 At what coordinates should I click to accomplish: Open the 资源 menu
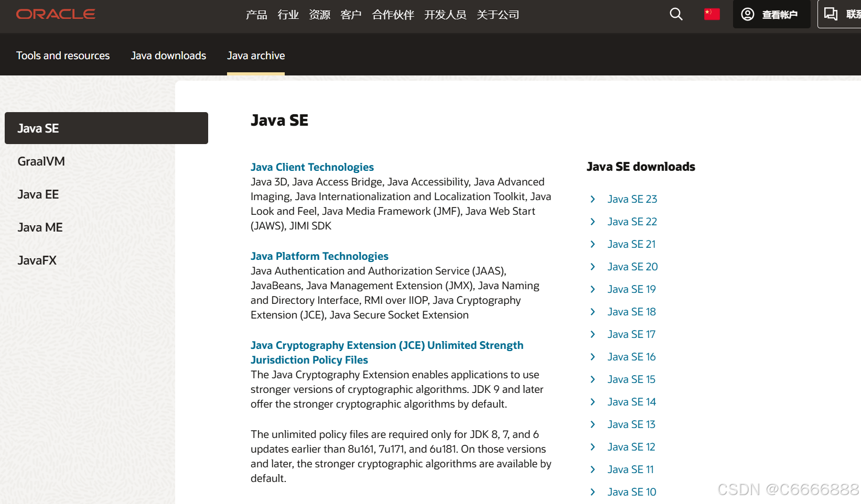319,15
